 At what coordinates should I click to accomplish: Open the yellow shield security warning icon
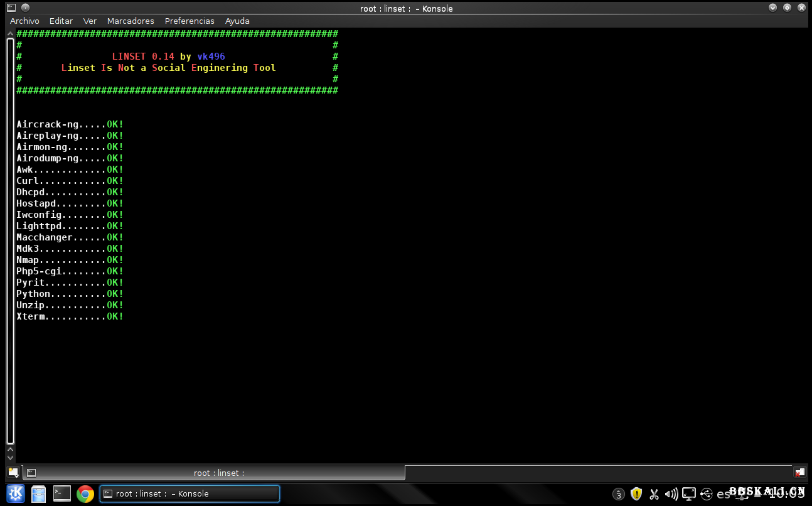(636, 494)
